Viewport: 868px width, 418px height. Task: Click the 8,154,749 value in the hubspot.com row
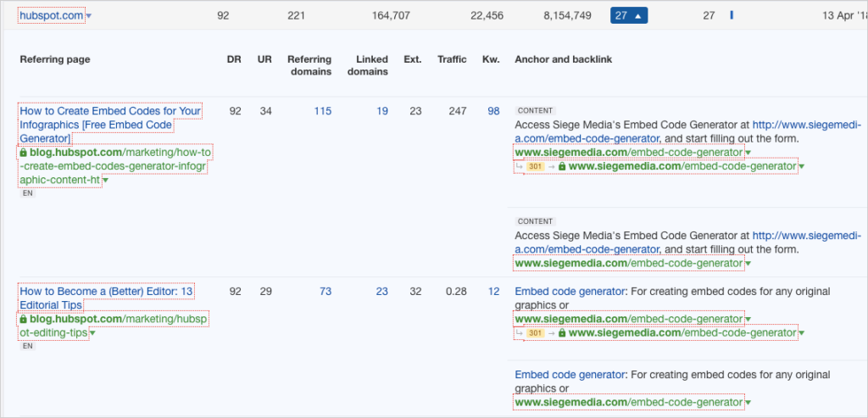pyautogui.click(x=567, y=16)
